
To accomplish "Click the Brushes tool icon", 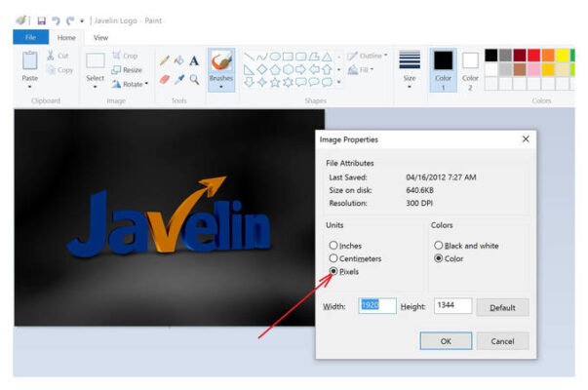I will (221, 61).
